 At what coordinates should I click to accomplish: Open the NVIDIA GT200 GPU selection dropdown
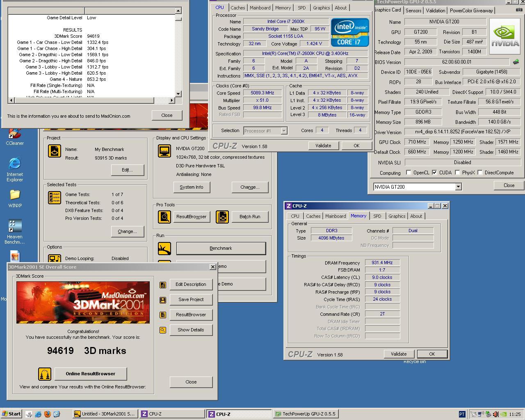[x=458, y=187]
